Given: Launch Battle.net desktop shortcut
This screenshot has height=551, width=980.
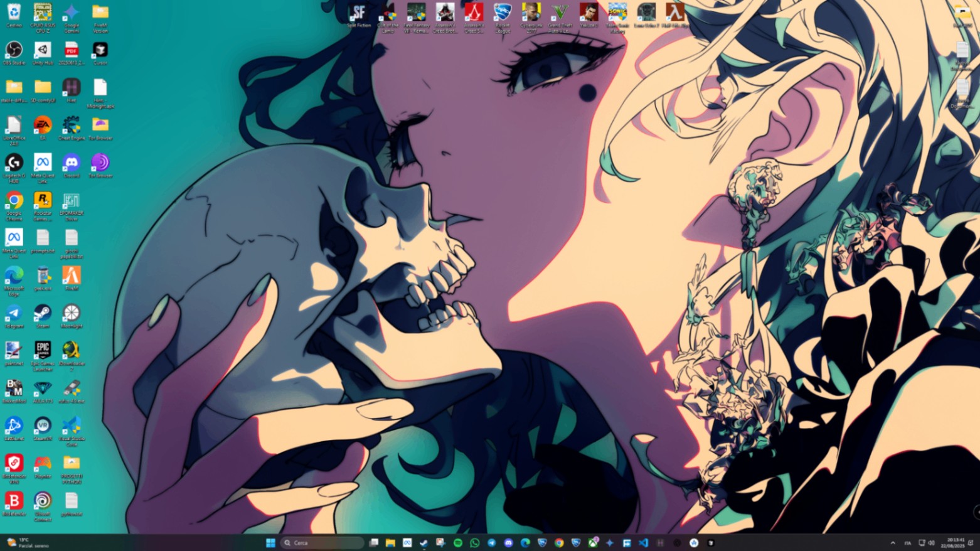Looking at the screenshot, I should (14, 429).
